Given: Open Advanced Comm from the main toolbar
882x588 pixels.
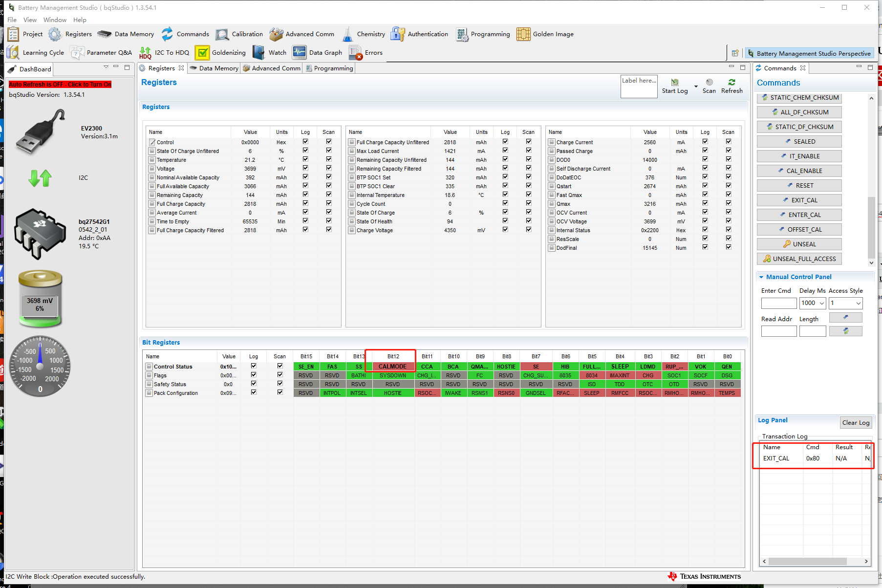Looking at the screenshot, I should (x=276, y=34).
